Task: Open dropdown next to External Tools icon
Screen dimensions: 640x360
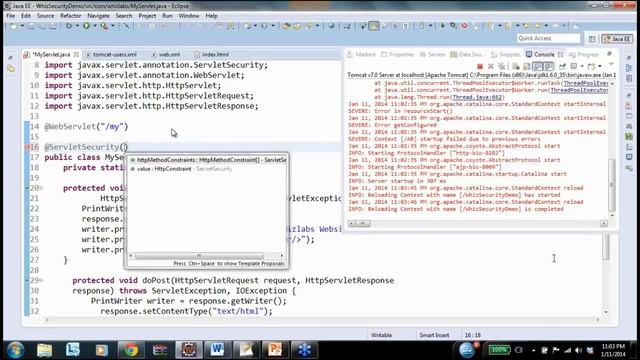Action: point(113,26)
